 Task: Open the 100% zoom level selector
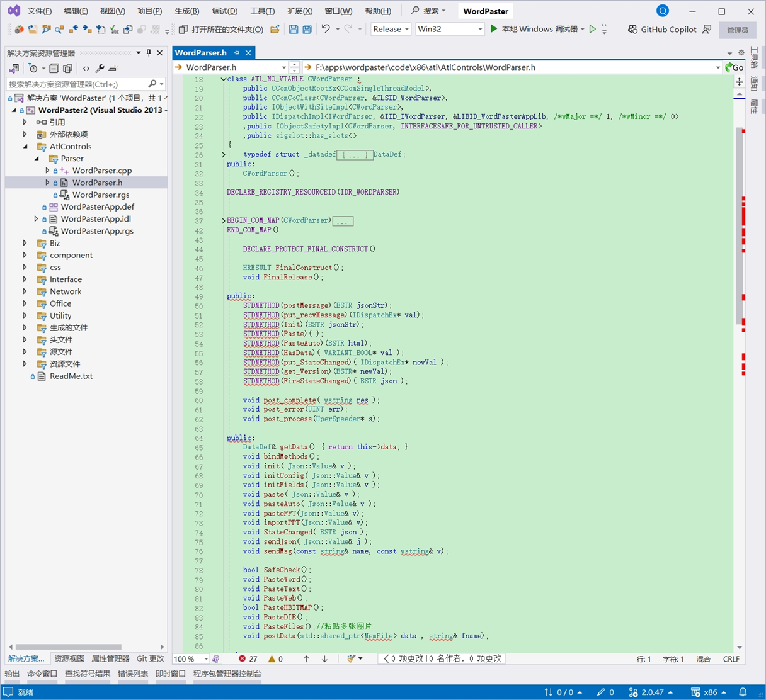tap(191, 659)
